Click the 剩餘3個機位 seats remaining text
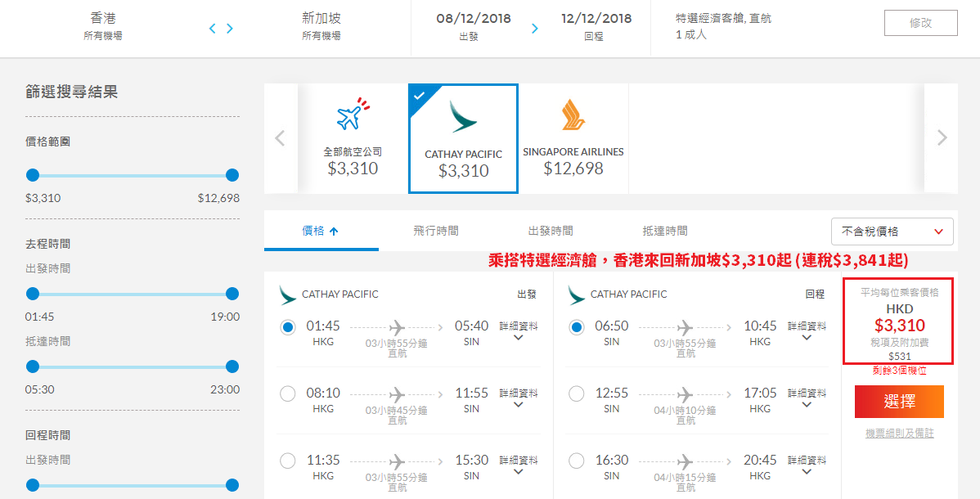Image resolution: width=980 pixels, height=499 pixels. [x=899, y=371]
